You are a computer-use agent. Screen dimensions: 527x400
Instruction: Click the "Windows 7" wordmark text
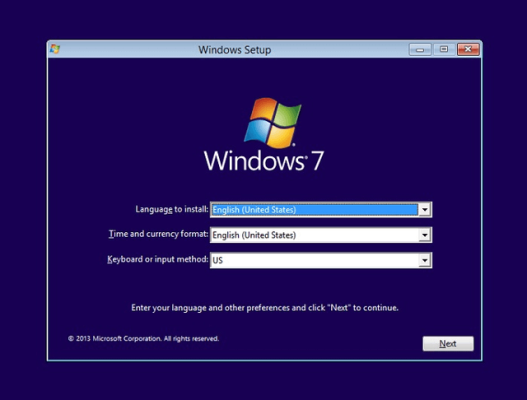click(x=264, y=161)
